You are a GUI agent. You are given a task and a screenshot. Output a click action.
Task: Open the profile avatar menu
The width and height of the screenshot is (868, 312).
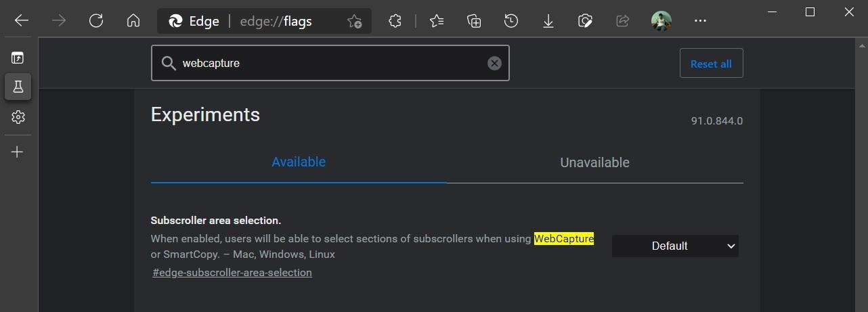click(661, 21)
